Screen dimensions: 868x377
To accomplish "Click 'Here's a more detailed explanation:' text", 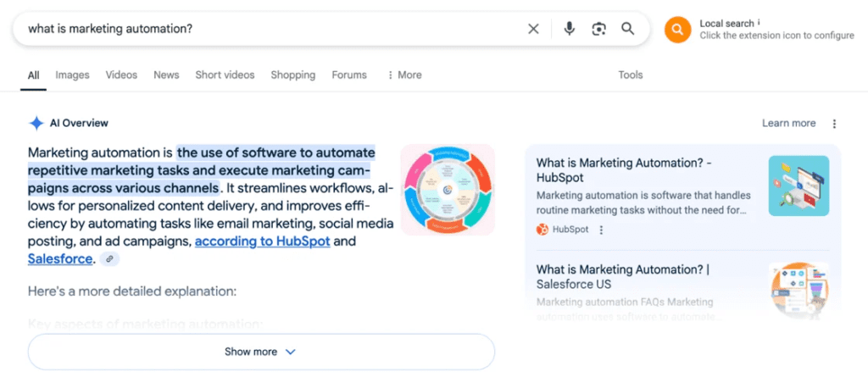I will pyautogui.click(x=131, y=291).
